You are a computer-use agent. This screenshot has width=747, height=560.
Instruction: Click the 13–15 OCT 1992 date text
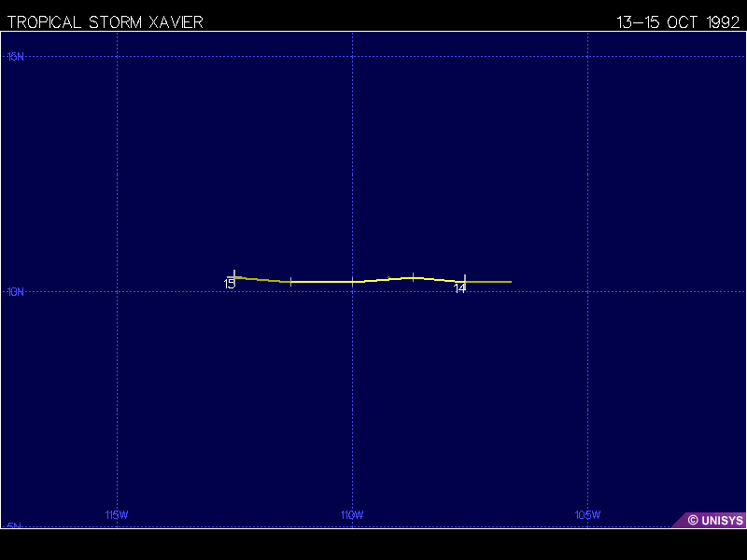pyautogui.click(x=678, y=22)
